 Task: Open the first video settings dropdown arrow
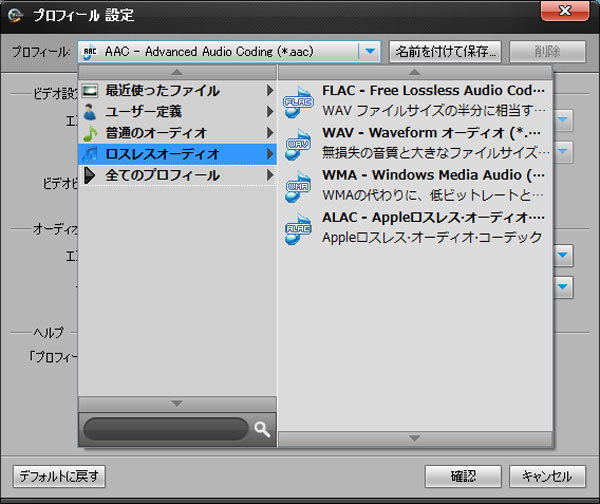[x=563, y=120]
